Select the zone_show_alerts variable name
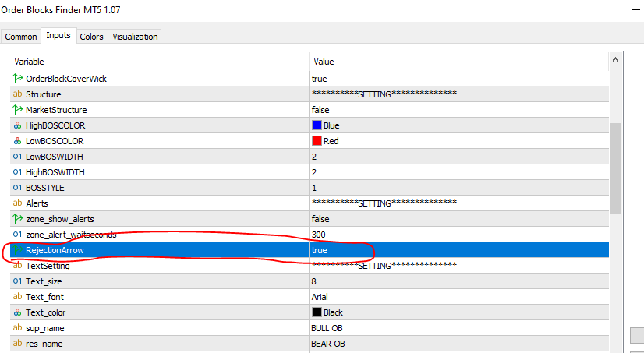 point(60,219)
